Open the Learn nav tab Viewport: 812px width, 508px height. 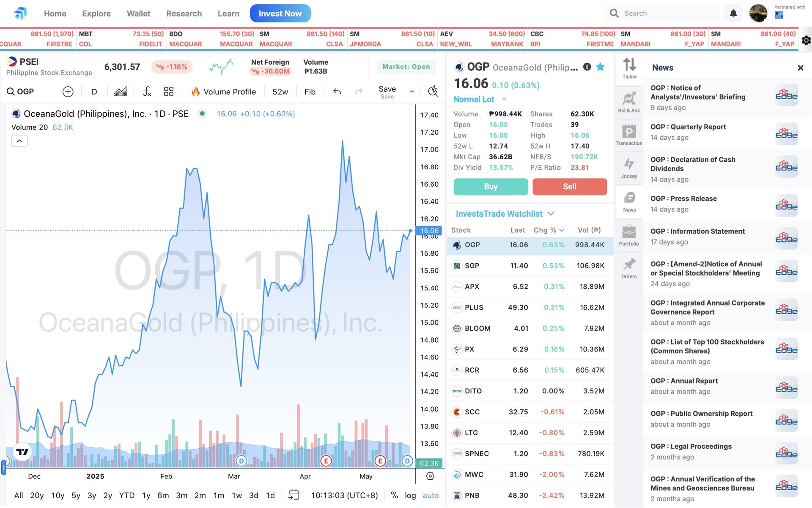click(228, 14)
